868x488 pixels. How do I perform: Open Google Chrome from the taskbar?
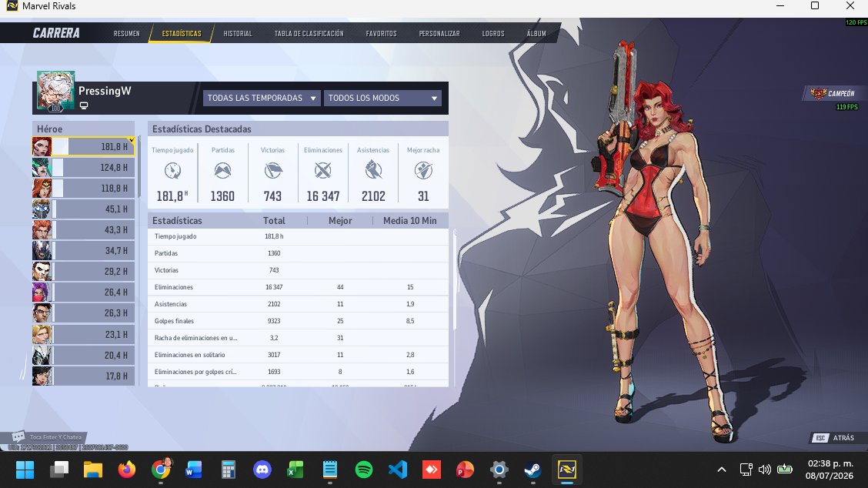[161, 470]
